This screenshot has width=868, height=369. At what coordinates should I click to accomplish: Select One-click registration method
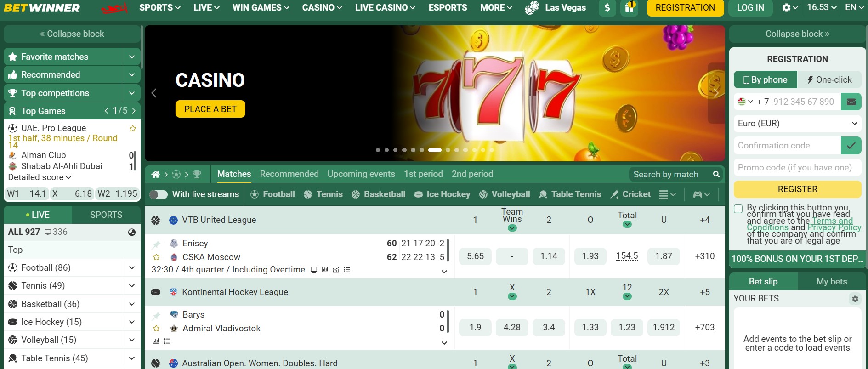pyautogui.click(x=829, y=79)
